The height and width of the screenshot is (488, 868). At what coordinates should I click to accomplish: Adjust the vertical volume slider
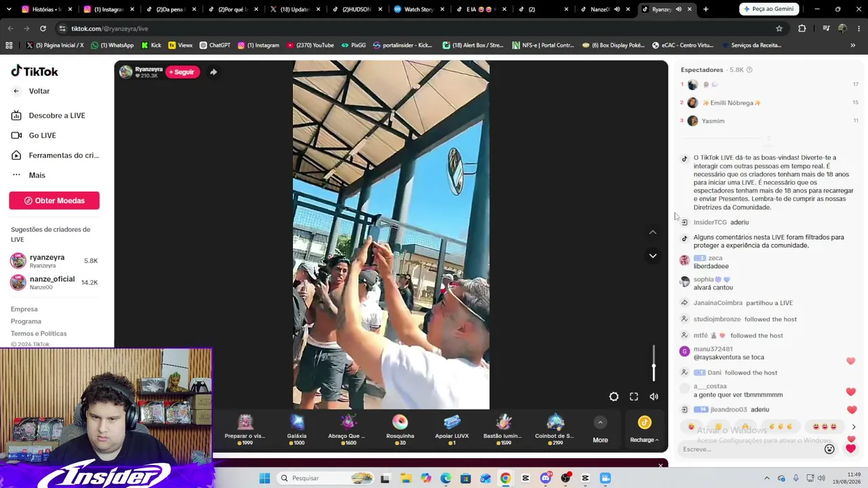[654, 363]
